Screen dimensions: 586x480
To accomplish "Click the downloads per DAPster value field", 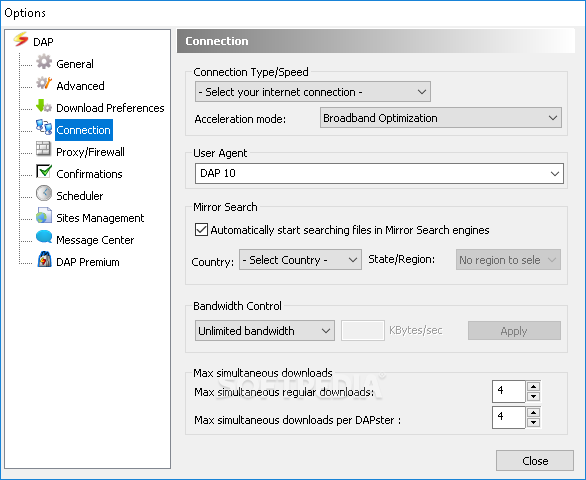I will [509, 418].
